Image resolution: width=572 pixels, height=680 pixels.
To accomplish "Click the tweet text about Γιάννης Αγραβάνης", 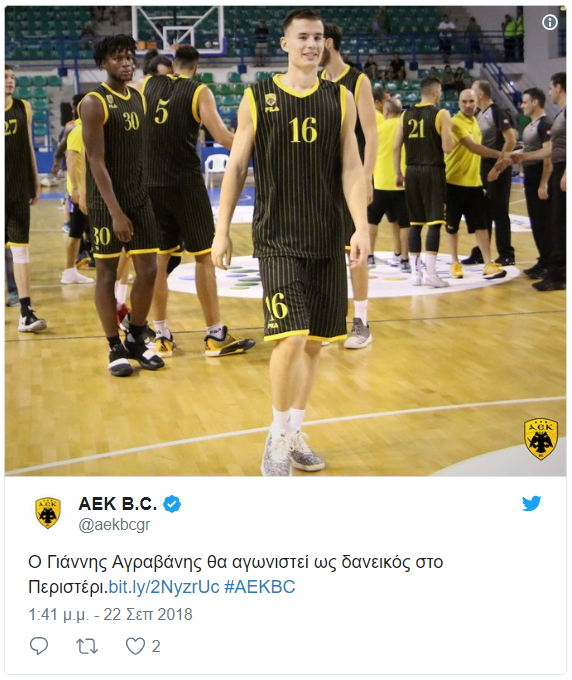I will (235, 574).
